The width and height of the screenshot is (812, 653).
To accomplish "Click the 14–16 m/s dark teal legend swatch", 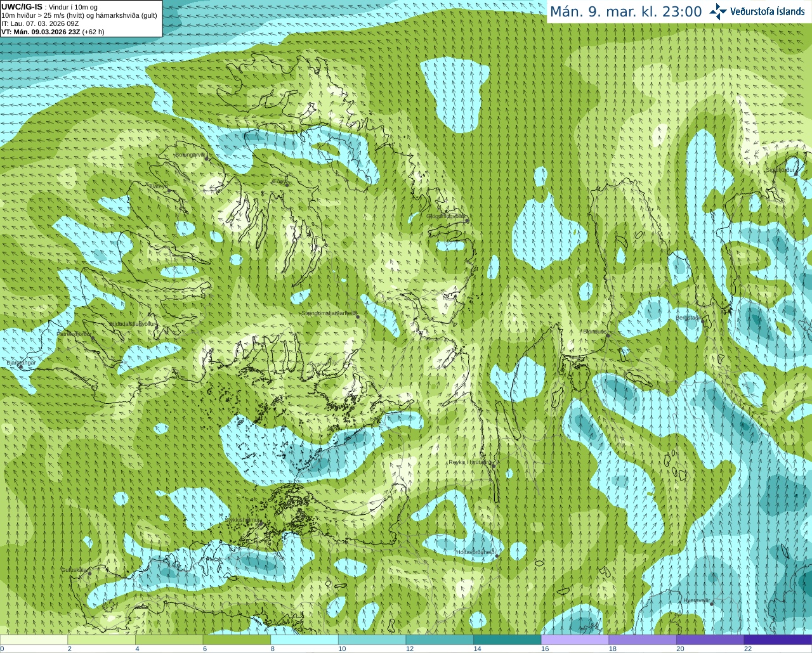I will click(507, 640).
